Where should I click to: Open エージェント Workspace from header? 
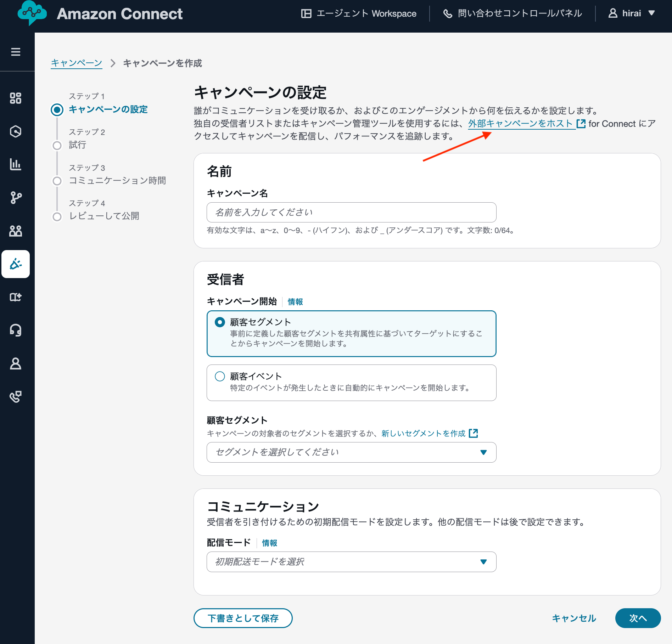click(359, 13)
